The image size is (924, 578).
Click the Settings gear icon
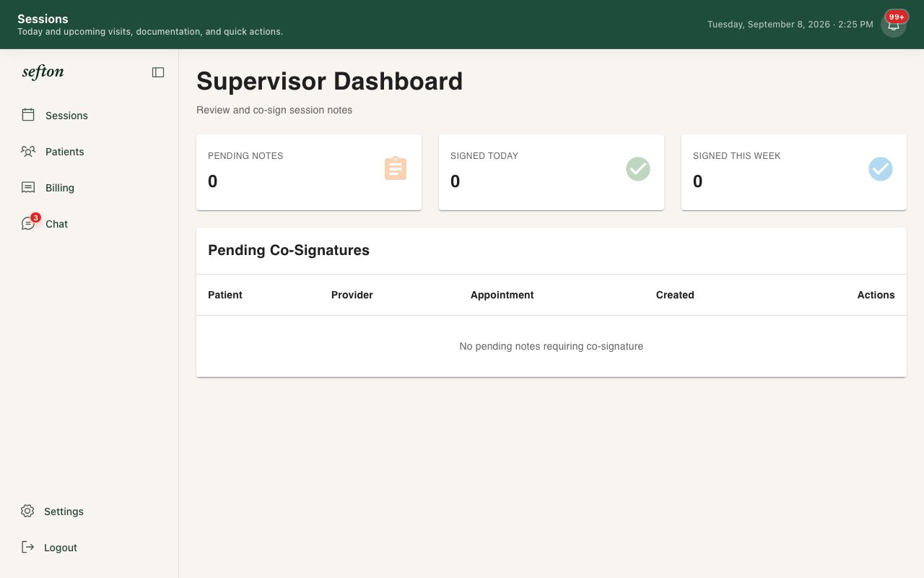pos(27,511)
